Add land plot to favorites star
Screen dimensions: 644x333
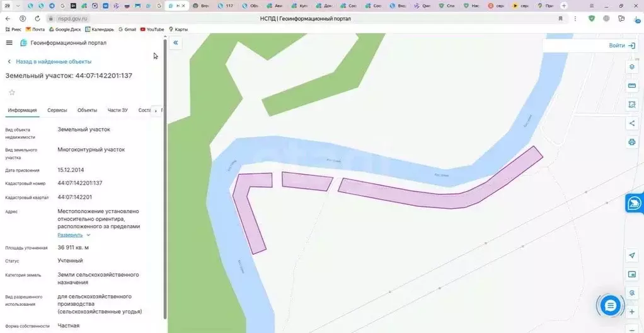(x=11, y=93)
